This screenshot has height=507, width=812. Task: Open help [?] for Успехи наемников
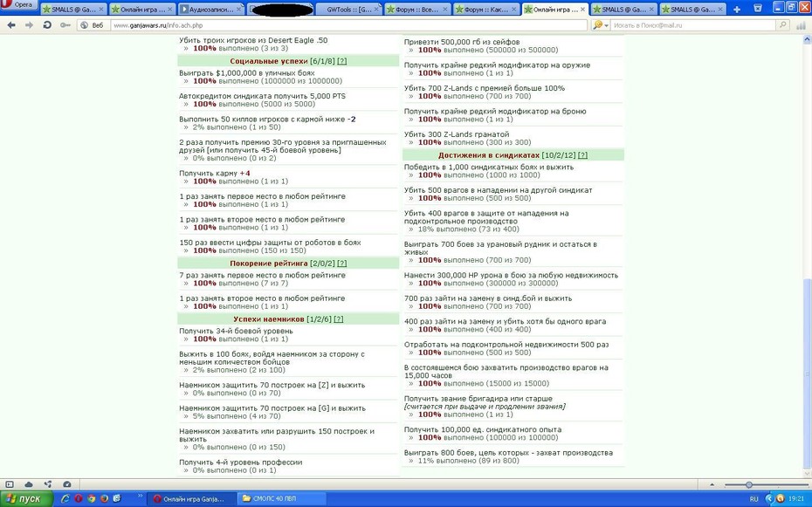338,319
